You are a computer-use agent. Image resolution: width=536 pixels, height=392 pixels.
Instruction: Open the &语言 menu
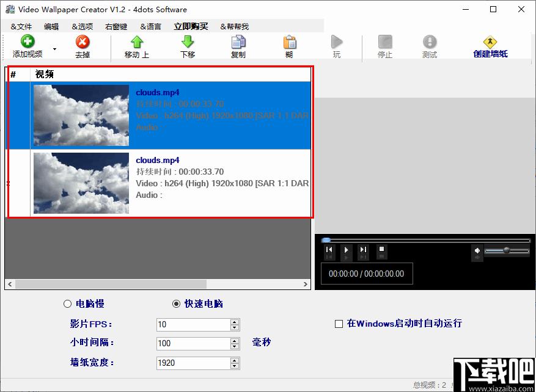(x=151, y=27)
